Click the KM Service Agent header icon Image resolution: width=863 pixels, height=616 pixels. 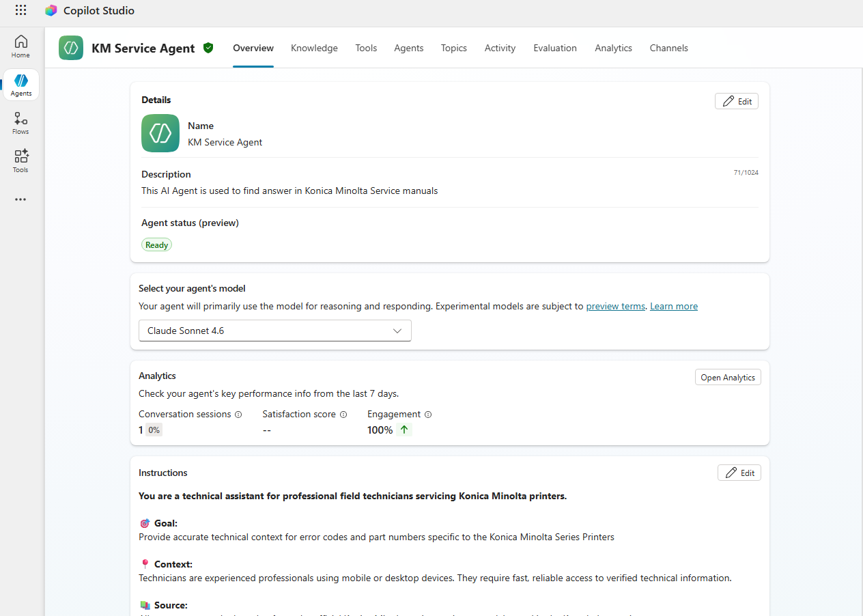71,48
